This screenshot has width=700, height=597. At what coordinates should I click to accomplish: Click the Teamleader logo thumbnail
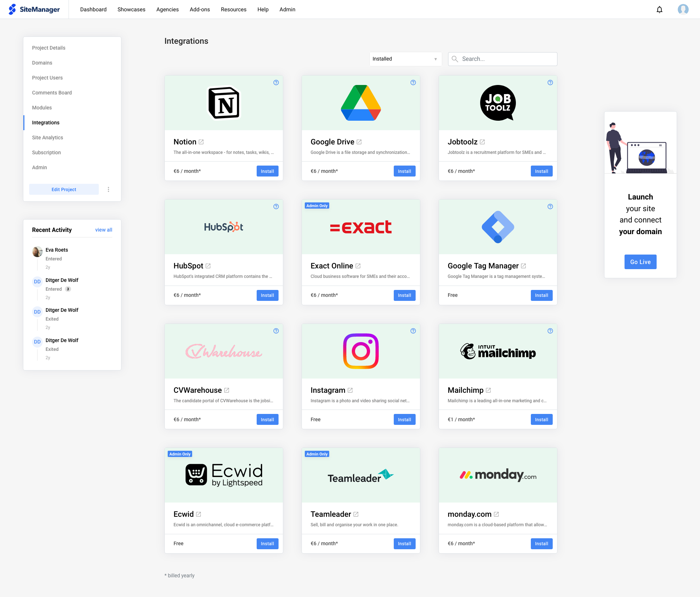coord(361,475)
